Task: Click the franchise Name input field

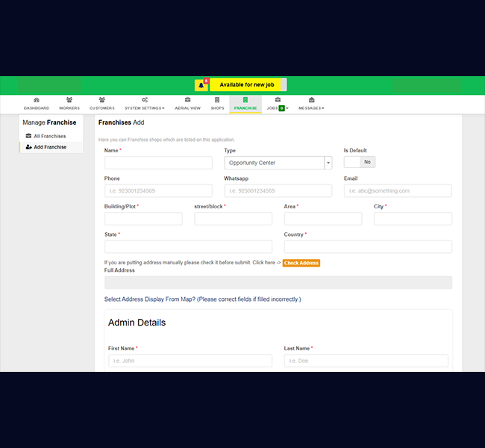Action: coord(158,163)
